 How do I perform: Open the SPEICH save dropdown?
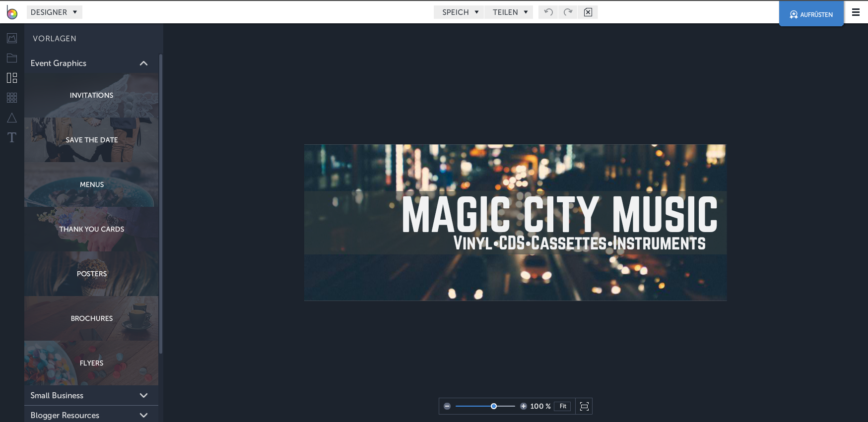point(459,12)
